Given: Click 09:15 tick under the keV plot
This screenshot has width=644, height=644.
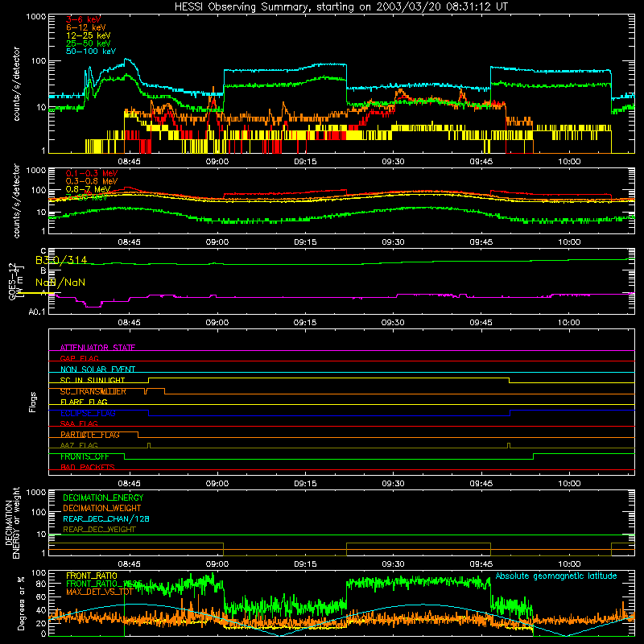Looking at the screenshot, I should (305, 162).
